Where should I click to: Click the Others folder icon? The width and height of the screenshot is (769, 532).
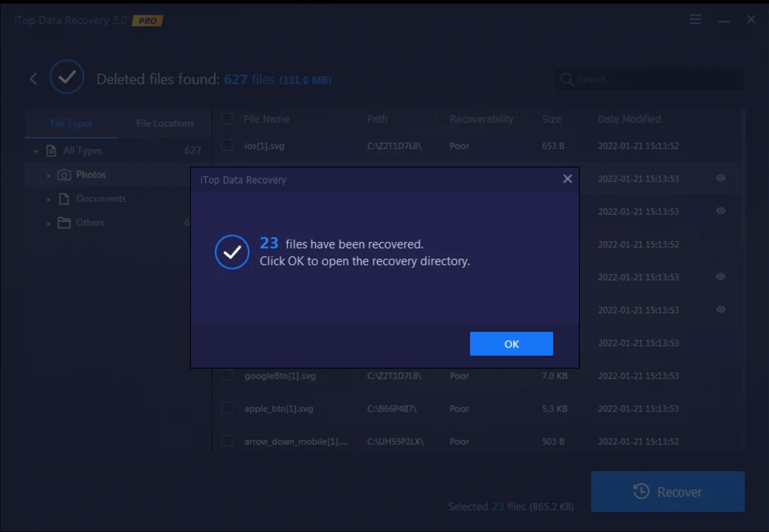(x=65, y=223)
